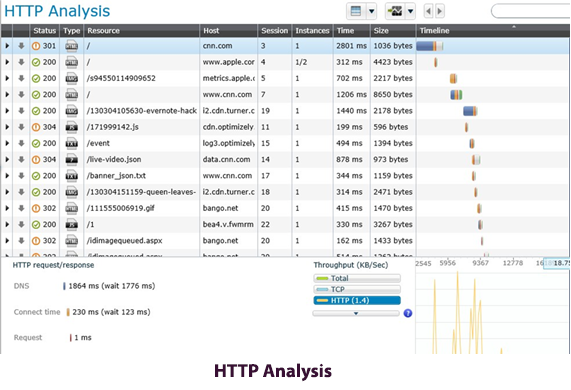
Task: Expand the /live-video.json row
Action: [7, 159]
